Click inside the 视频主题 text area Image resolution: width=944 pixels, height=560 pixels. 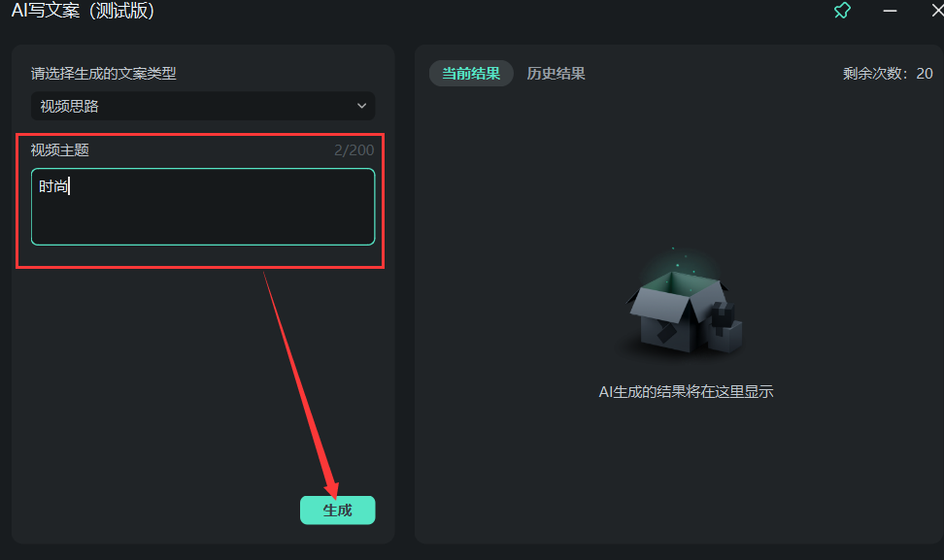tap(203, 204)
